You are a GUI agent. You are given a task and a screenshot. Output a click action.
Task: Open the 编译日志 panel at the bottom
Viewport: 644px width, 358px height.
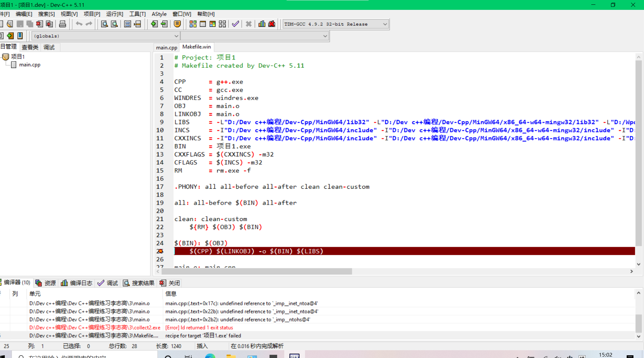pos(77,283)
